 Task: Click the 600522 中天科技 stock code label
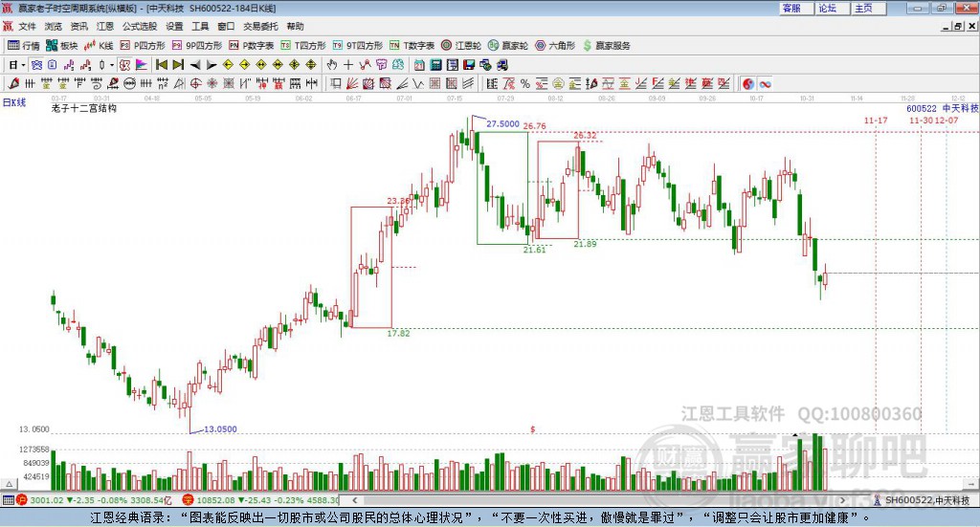(942, 108)
